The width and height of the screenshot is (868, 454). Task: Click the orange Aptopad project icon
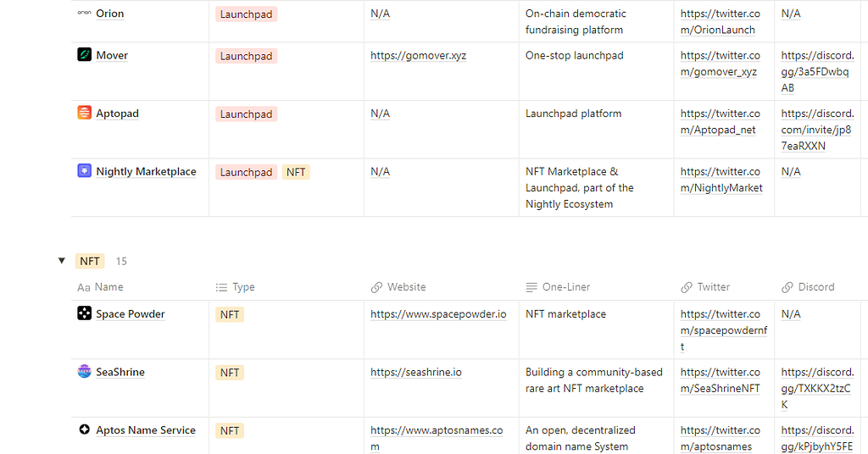click(x=84, y=113)
